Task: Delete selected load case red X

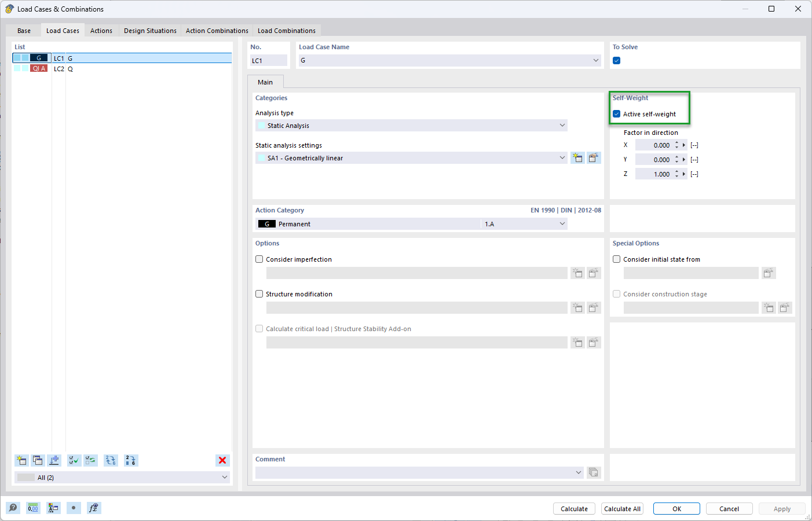Action: 222,460
